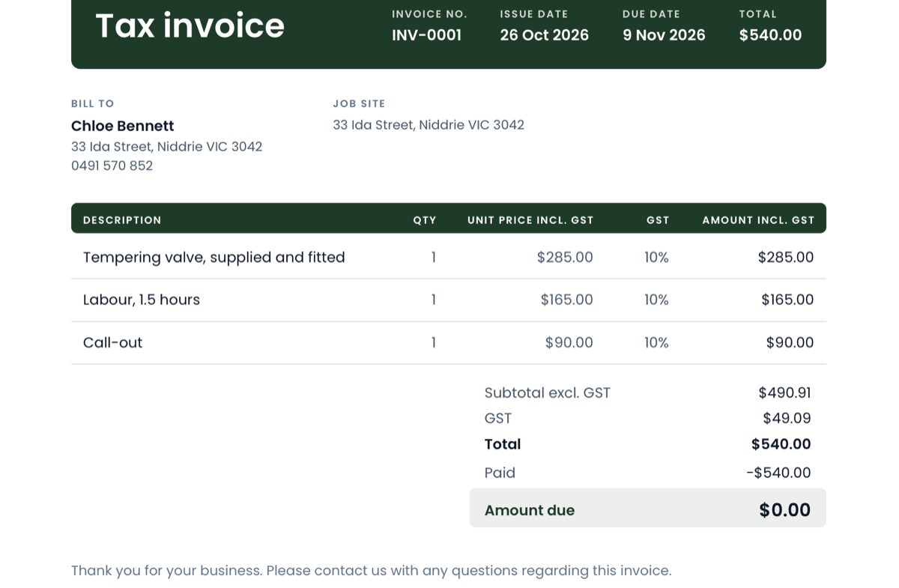The image size is (899, 588).
Task: Click the due date 9 Nov 2026
Action: click(x=664, y=35)
